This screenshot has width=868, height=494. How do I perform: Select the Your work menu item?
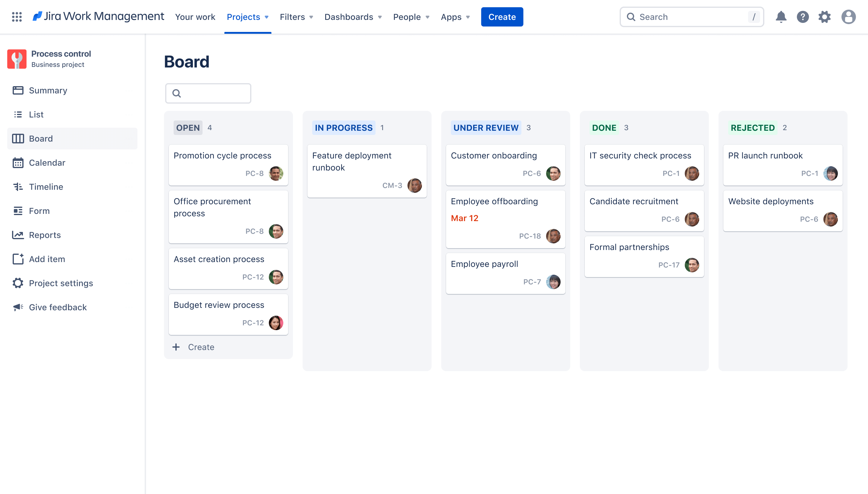tap(195, 17)
